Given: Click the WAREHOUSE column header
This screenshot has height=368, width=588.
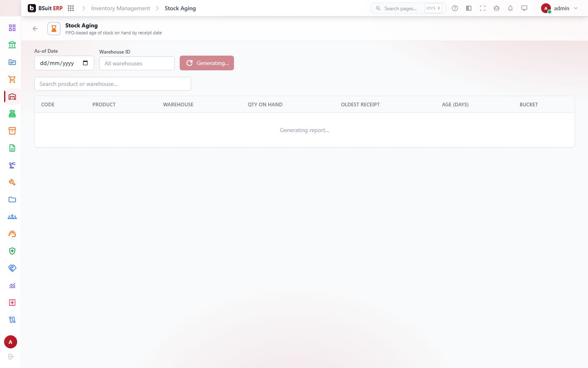Looking at the screenshot, I should [178, 105].
